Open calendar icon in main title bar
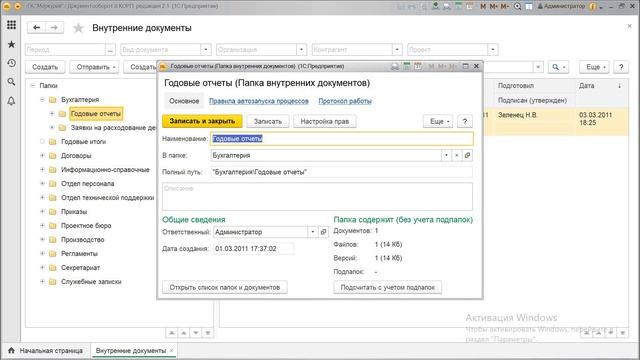The height and width of the screenshot is (360, 640). point(470,6)
